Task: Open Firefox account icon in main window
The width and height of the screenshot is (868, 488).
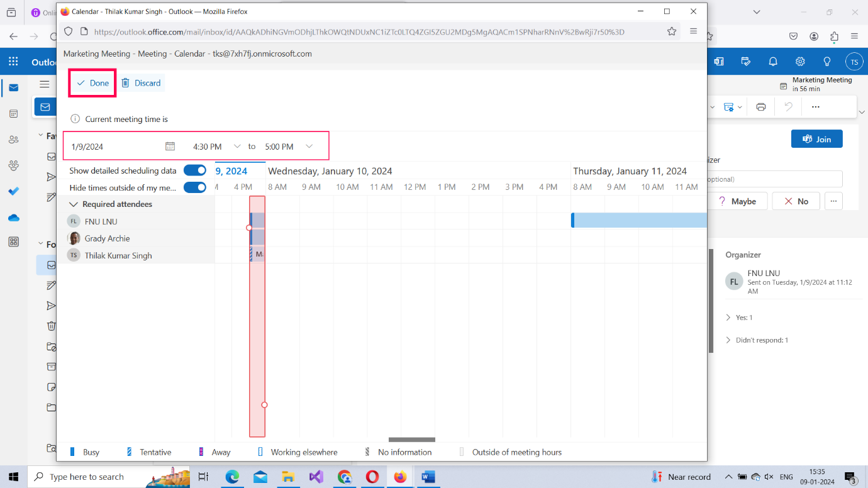Action: [x=814, y=36]
